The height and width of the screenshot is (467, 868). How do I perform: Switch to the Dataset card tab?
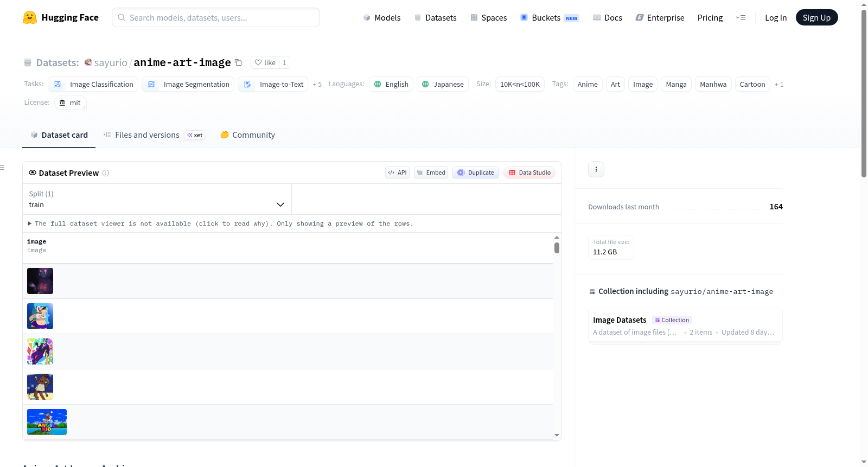[59, 135]
